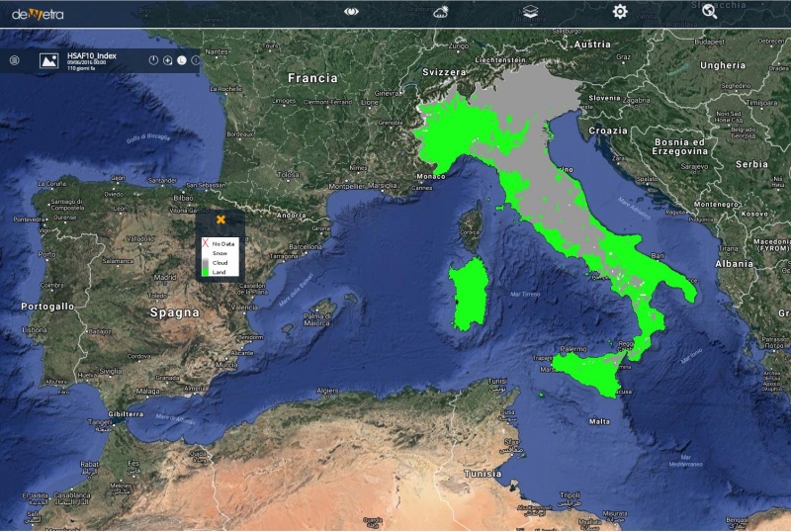Click the HSAF10_Index layer title

coord(92,55)
